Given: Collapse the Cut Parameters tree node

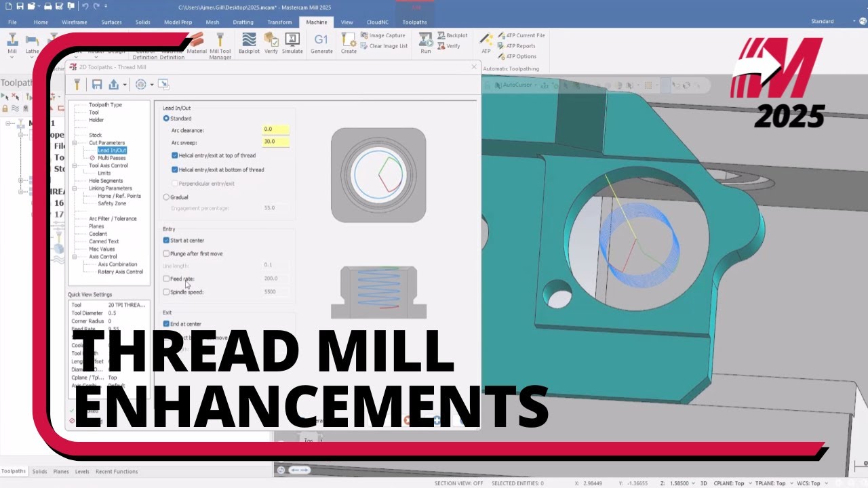Looking at the screenshot, I should (x=75, y=143).
